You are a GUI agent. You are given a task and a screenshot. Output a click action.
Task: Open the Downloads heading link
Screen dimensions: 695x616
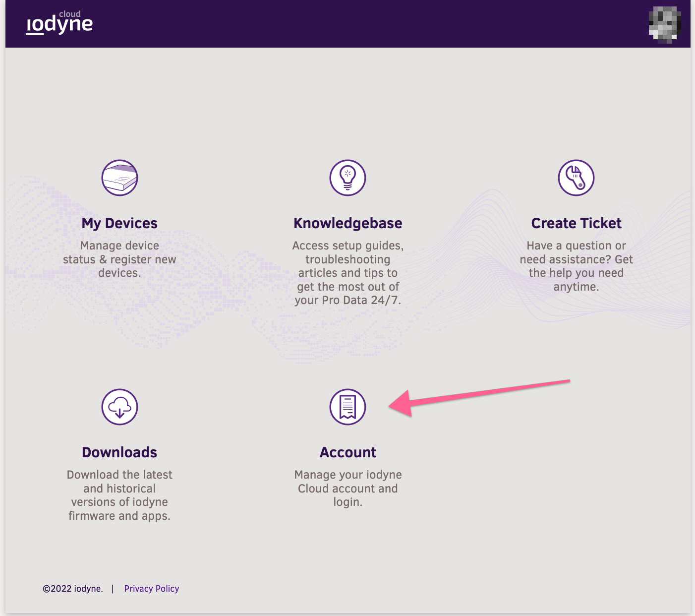pos(119,452)
